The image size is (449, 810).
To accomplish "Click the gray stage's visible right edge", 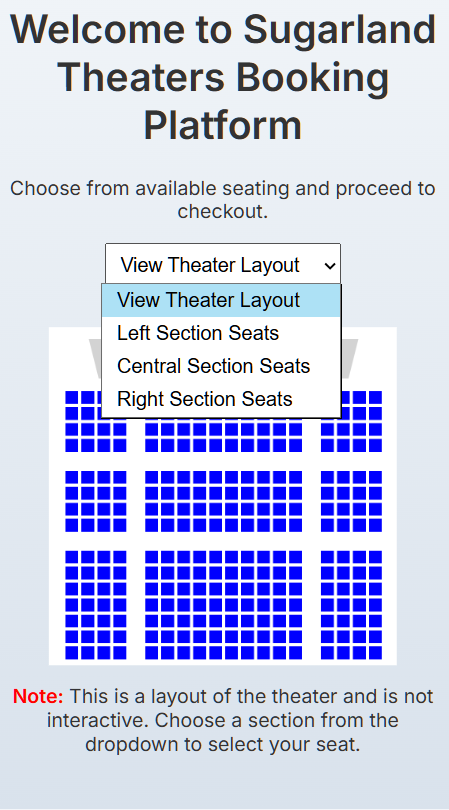I will point(349,357).
